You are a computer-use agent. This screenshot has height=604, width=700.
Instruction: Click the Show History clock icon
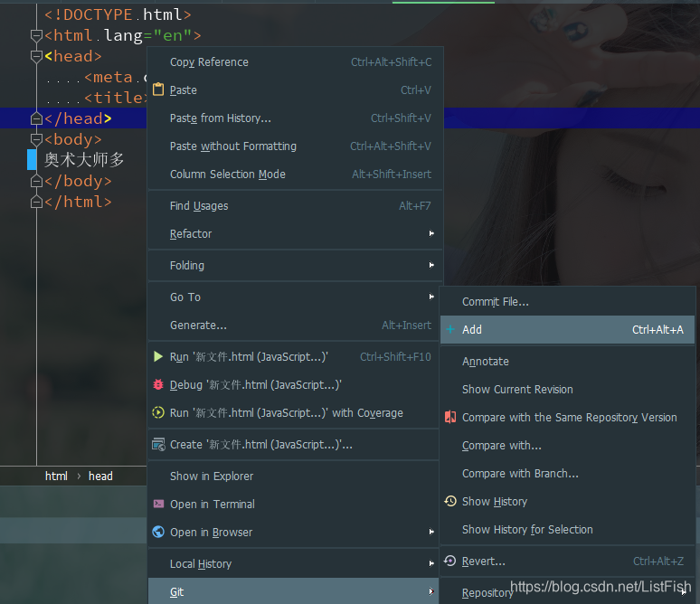point(450,501)
